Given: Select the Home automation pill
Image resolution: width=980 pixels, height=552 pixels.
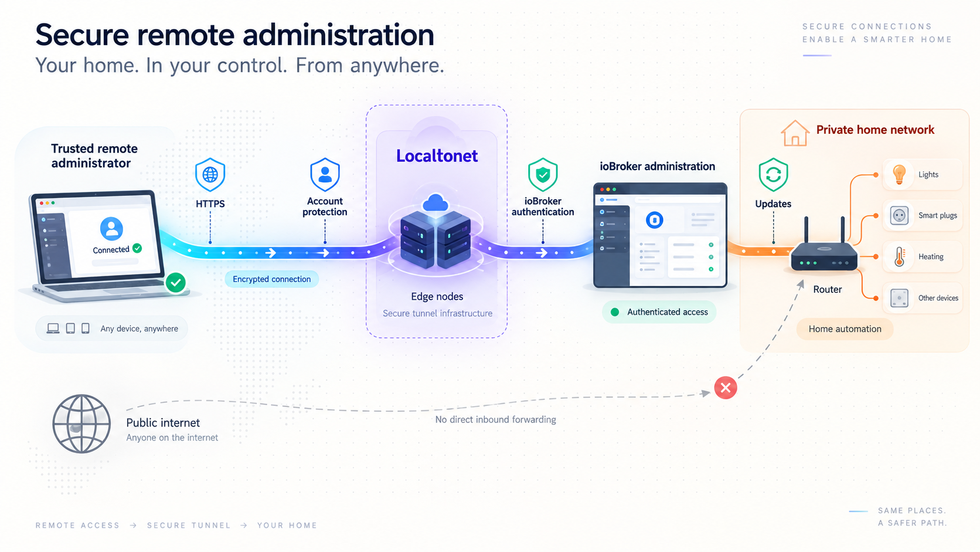Looking at the screenshot, I should (845, 329).
